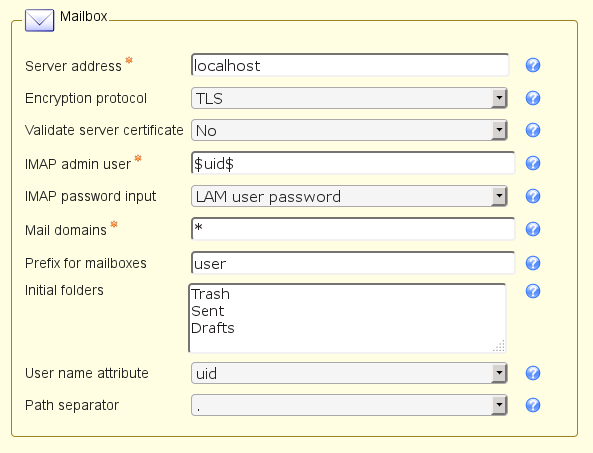Image resolution: width=593 pixels, height=453 pixels.
Task: Open help for Encryption protocol
Action: [x=533, y=98]
